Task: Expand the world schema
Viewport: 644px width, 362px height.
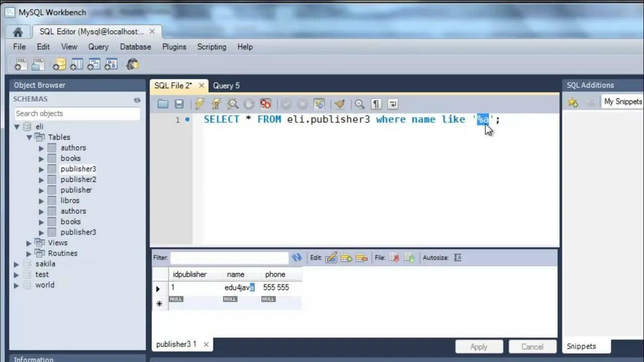Action: pos(17,285)
